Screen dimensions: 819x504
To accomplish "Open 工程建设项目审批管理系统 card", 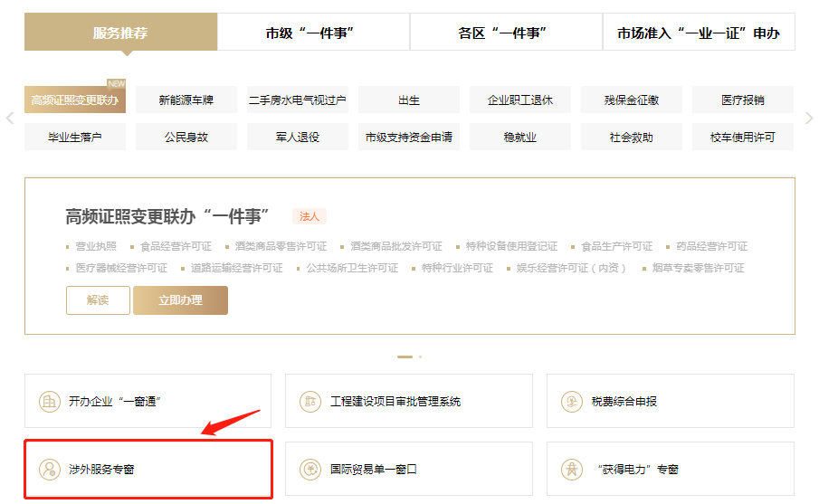I will [x=408, y=401].
